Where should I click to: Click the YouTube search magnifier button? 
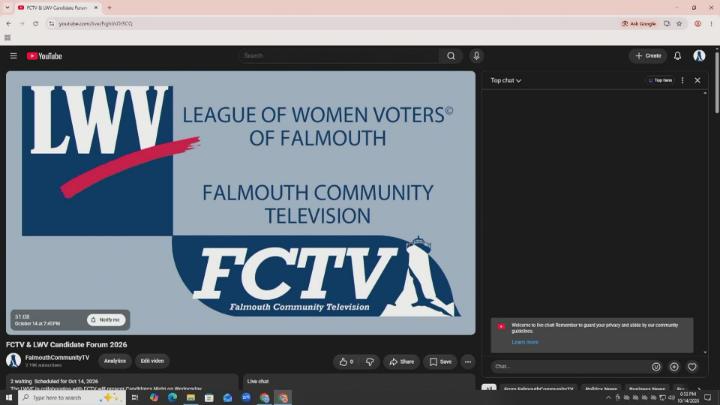click(x=451, y=56)
